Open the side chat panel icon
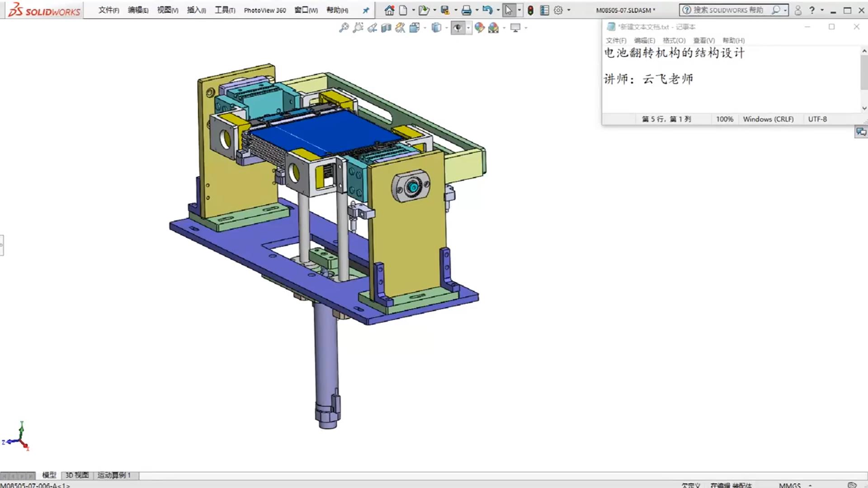The height and width of the screenshot is (488, 868). (861, 132)
